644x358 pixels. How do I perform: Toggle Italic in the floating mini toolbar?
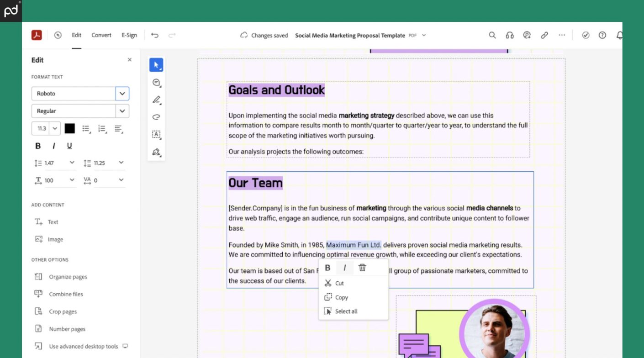(345, 268)
